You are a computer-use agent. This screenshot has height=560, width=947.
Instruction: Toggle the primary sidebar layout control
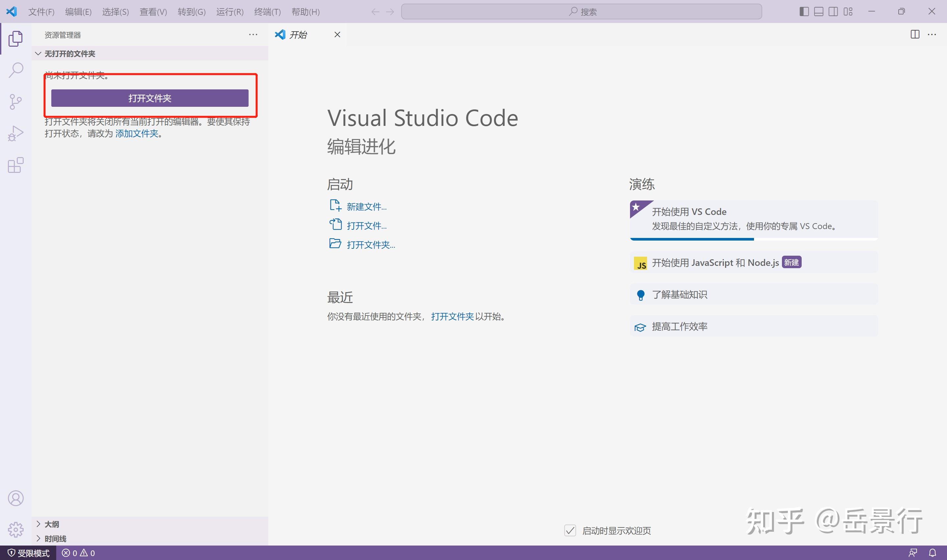pos(804,11)
